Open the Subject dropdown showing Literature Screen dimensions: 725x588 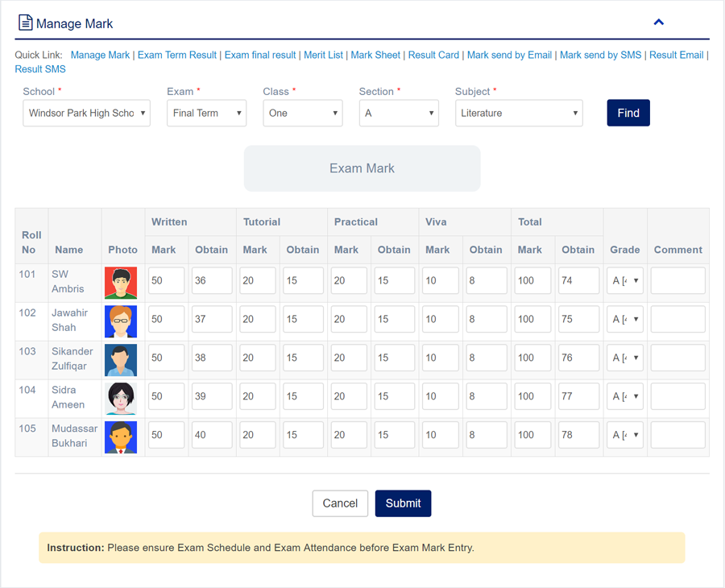coord(519,114)
